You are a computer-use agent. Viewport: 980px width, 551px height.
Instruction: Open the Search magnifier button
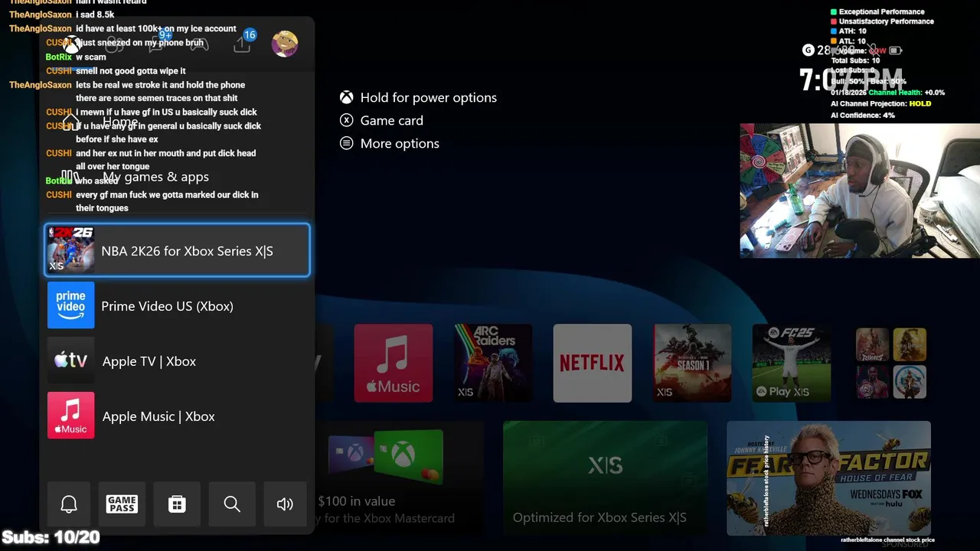pyautogui.click(x=232, y=504)
